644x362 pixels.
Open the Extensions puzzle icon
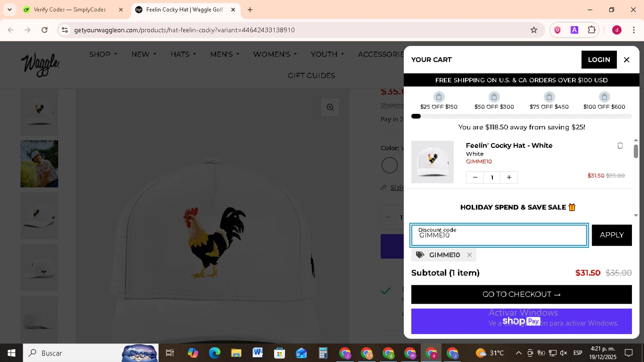592,30
